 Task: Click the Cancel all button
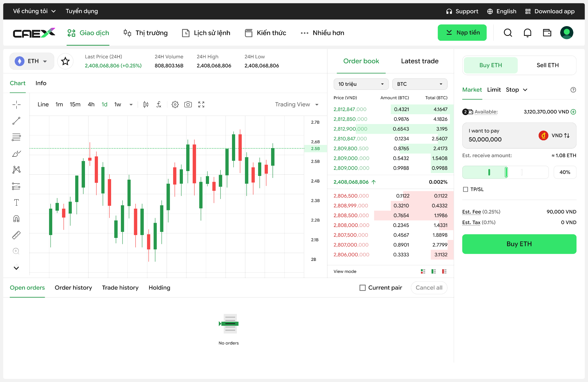coord(429,288)
